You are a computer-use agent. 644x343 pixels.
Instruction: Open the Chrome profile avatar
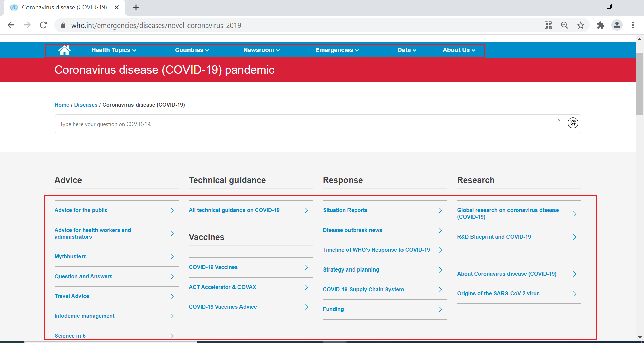617,25
